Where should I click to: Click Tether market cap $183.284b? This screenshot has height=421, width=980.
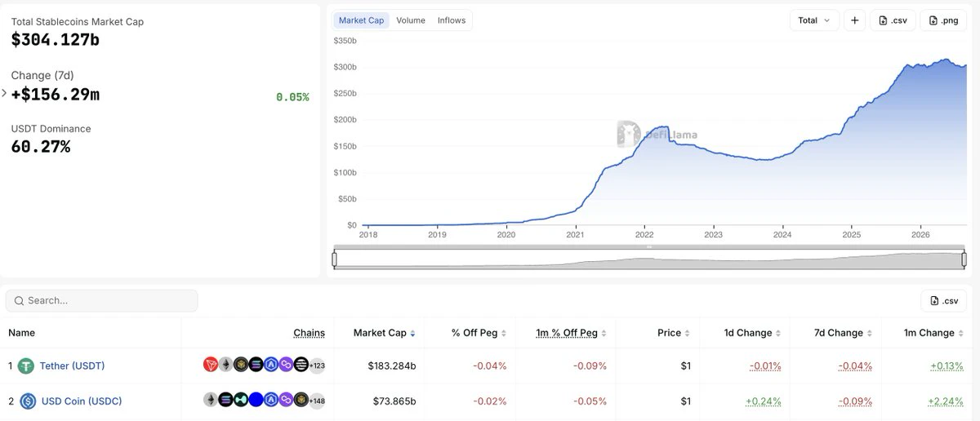point(392,366)
